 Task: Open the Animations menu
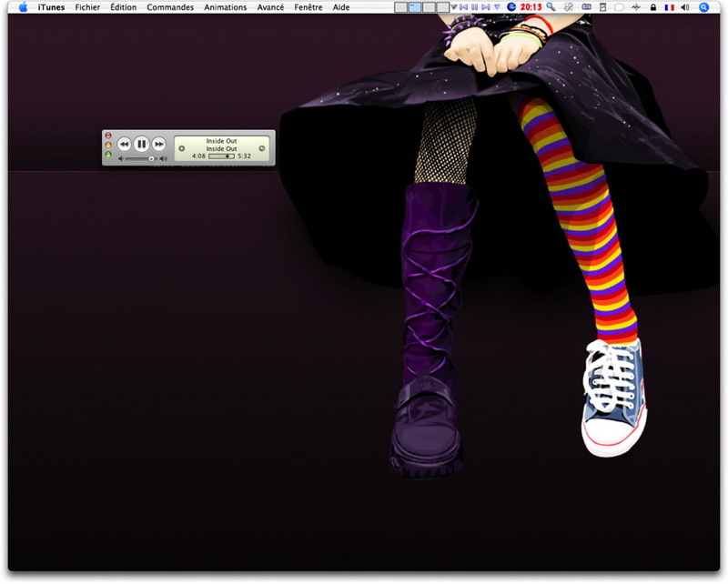tap(225, 7)
